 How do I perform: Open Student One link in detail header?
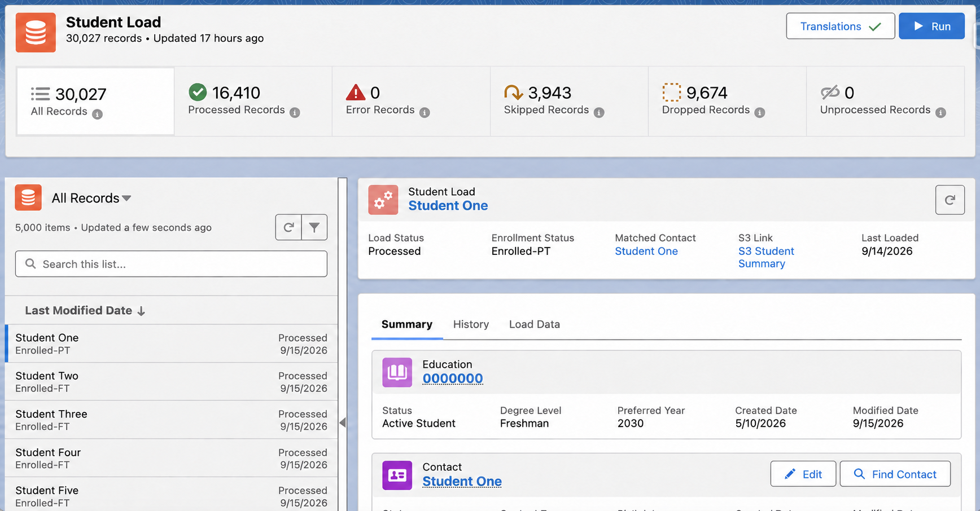[448, 206]
